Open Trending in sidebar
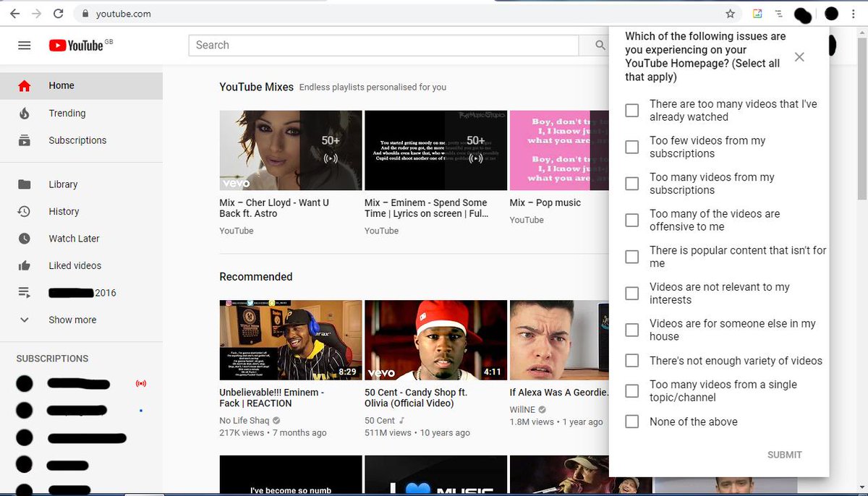Viewport: 868px width, 496px height. pyautogui.click(x=81, y=113)
